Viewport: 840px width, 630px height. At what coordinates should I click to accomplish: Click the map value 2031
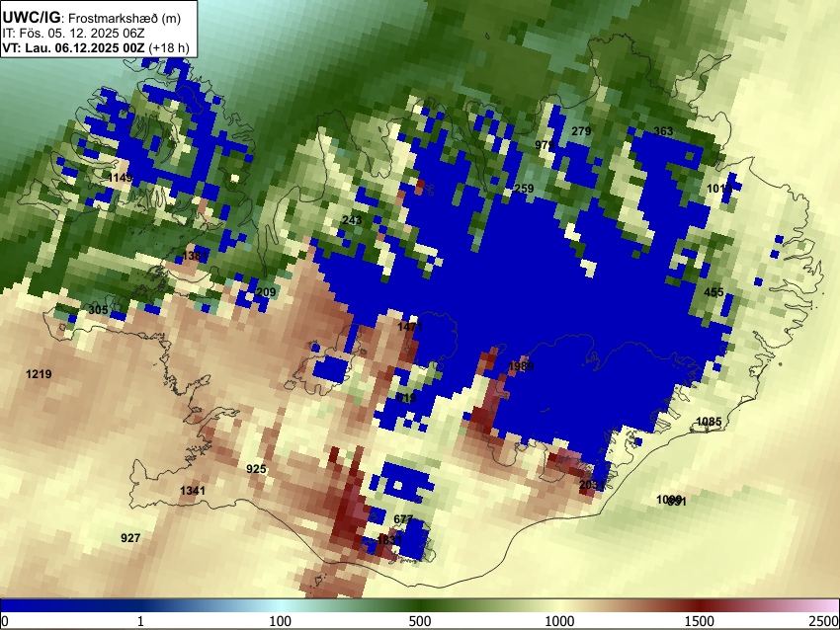pyautogui.click(x=591, y=485)
